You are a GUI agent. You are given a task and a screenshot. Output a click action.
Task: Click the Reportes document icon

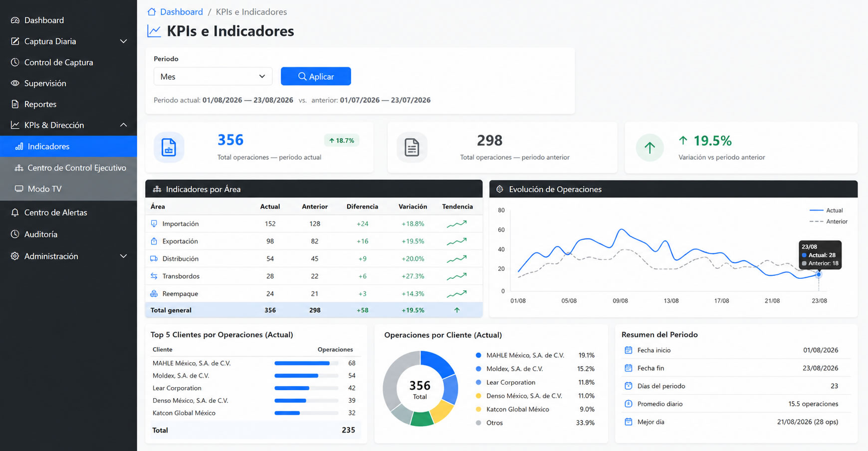(15, 104)
